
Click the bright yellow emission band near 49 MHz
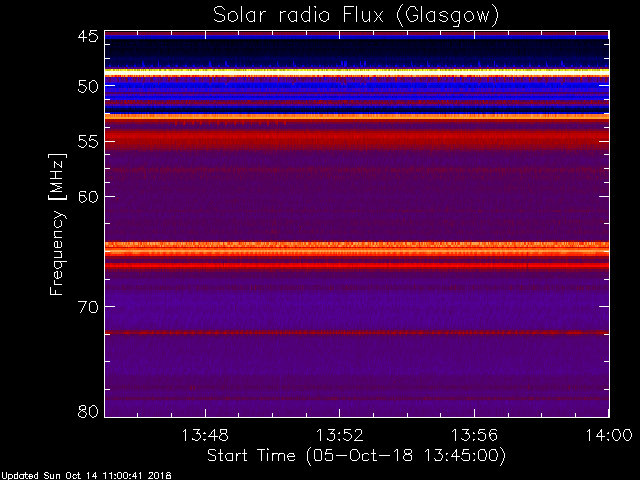click(357, 71)
